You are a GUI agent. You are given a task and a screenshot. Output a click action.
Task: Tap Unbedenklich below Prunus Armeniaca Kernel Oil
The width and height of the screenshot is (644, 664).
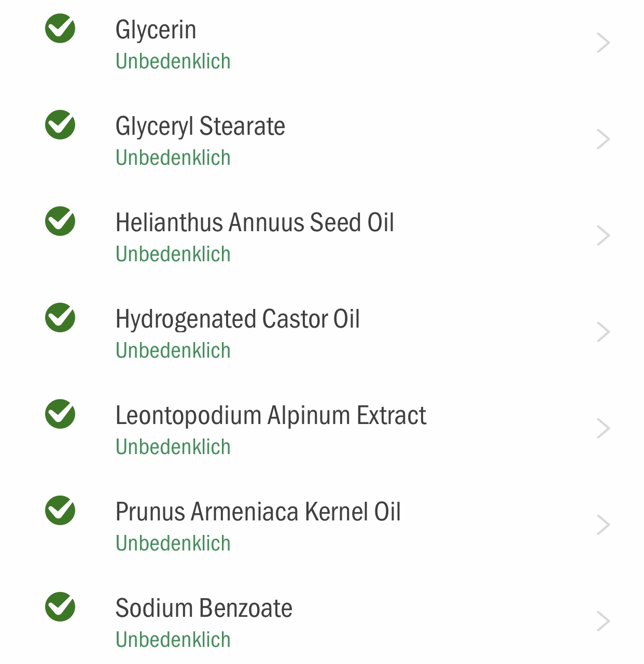coord(173,543)
